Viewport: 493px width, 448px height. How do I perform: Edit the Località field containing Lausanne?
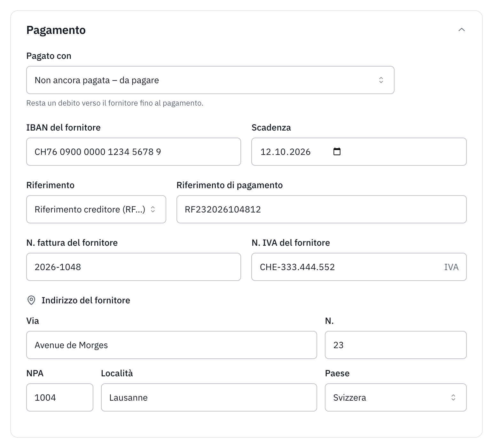tap(209, 397)
